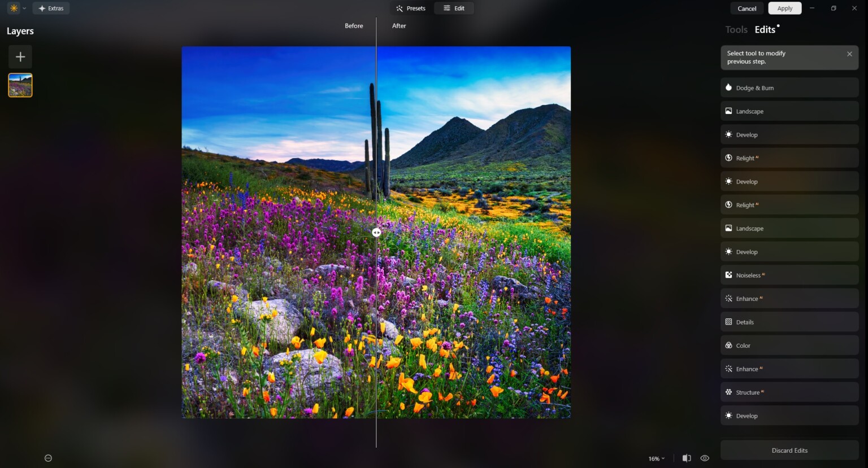Image resolution: width=868 pixels, height=468 pixels.
Task: Expand the dropdown next to the app logo
Action: click(x=24, y=8)
